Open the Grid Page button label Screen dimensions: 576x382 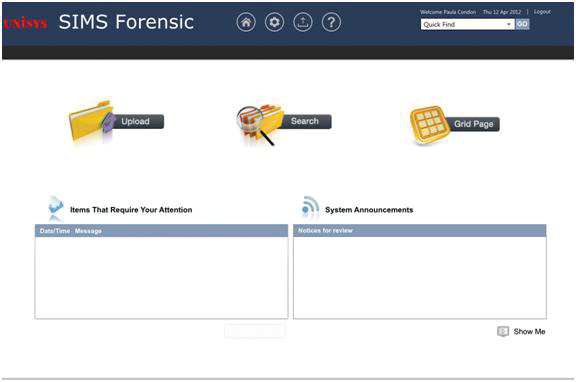pos(473,124)
